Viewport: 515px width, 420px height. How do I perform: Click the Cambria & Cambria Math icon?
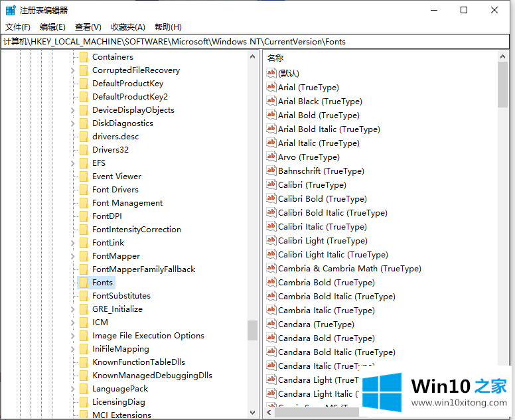tap(271, 268)
